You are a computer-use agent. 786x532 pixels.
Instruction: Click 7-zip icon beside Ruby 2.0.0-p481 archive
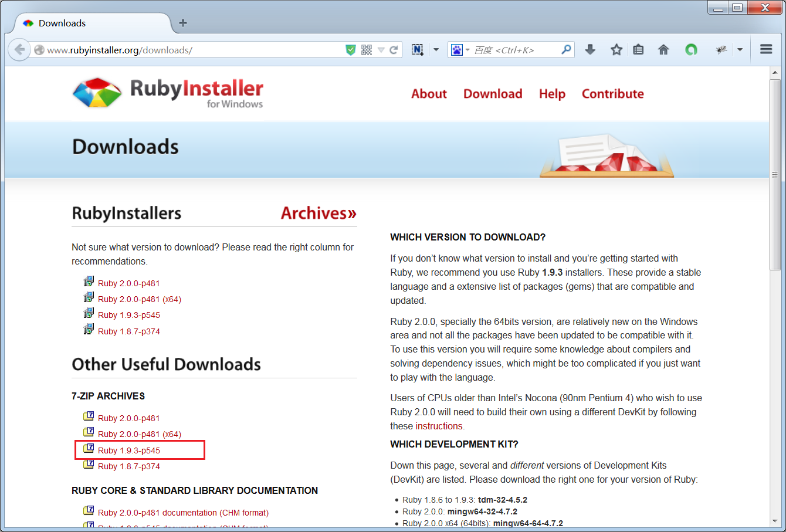(89, 416)
